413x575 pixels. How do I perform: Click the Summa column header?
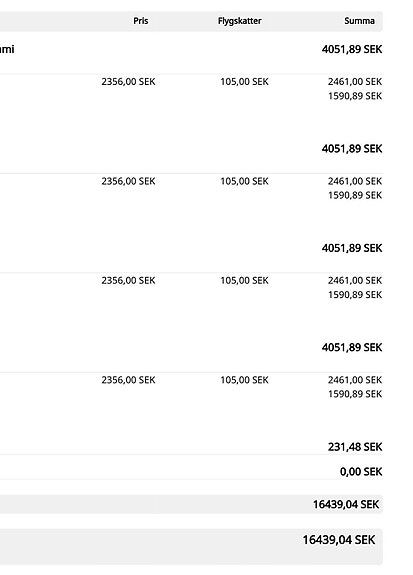[x=359, y=21]
